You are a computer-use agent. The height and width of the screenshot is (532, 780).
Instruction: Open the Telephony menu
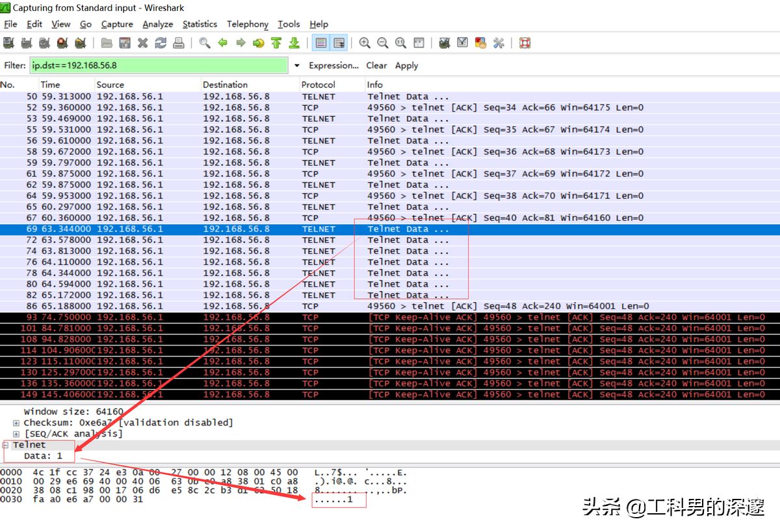247,24
